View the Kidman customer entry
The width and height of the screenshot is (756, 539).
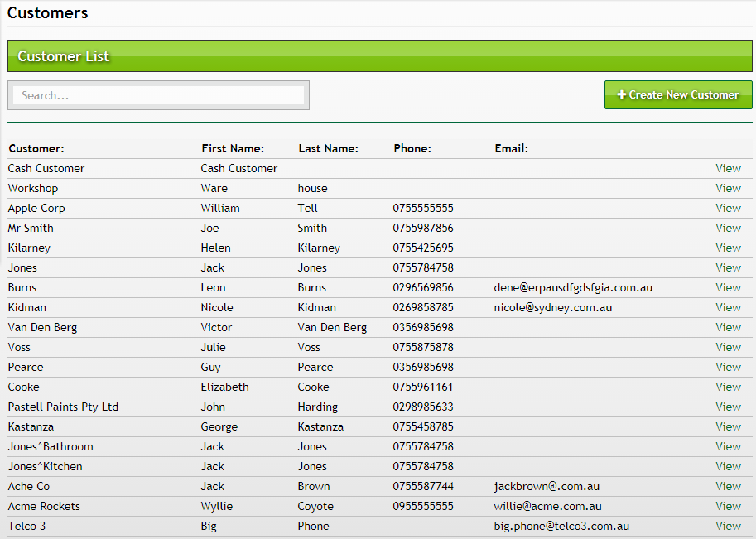pyautogui.click(x=728, y=307)
